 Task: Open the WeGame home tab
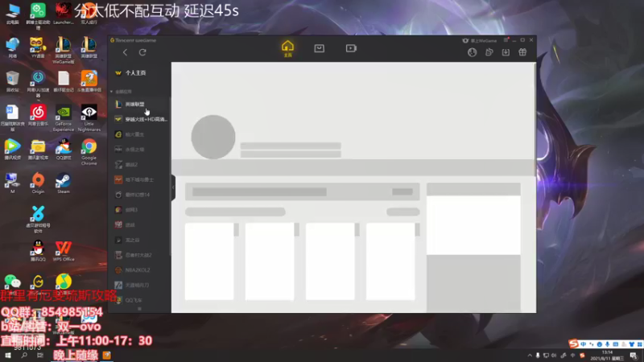[x=287, y=48]
